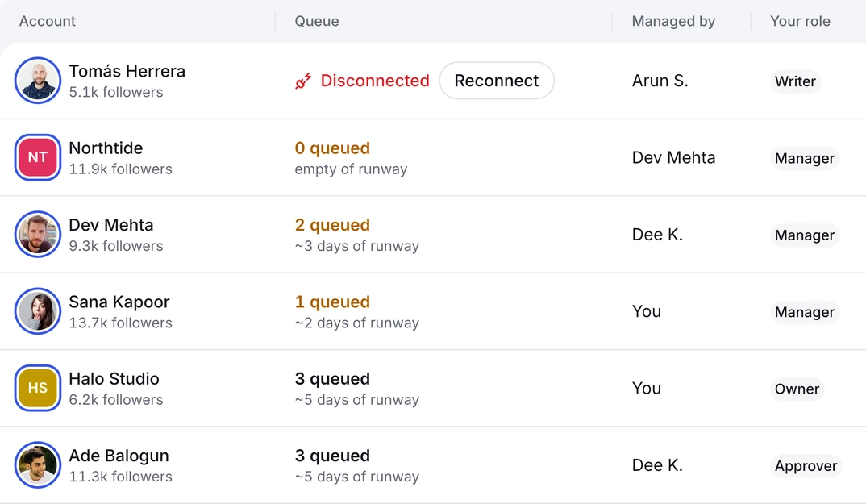This screenshot has width=866, height=504.
Task: Click 5.1k followers text
Action: 116,92
